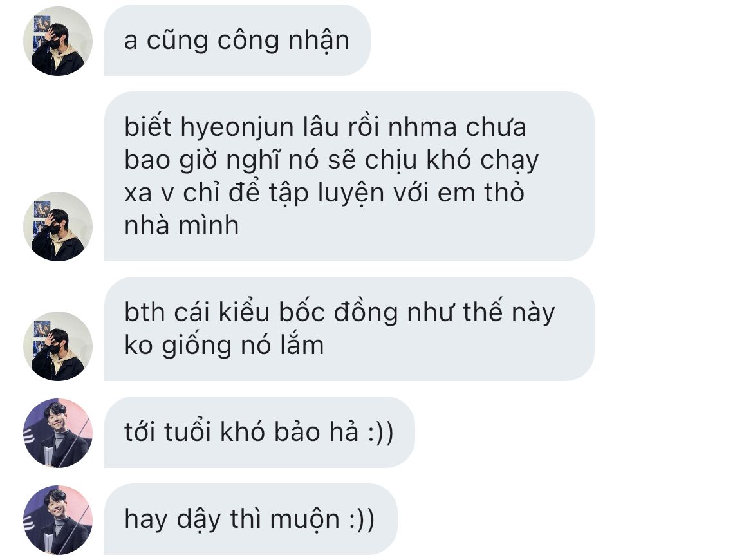753x560 pixels.
Task: Tap avatar next to 'hay dậy thì muộn'
Action: point(58,520)
